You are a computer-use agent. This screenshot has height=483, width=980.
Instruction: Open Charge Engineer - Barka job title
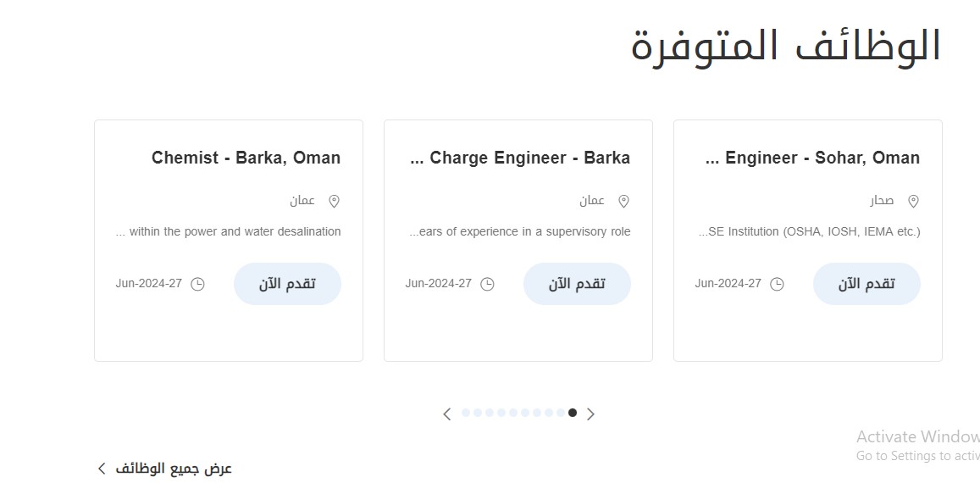point(520,158)
